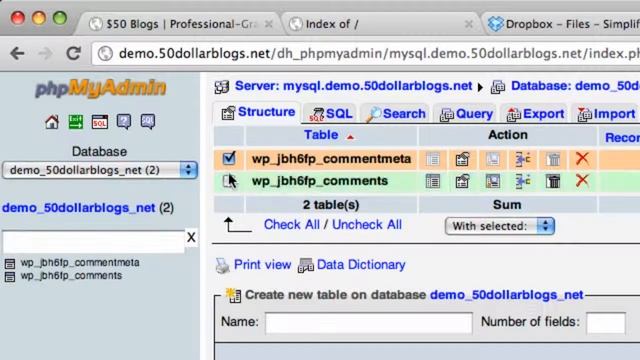The height and width of the screenshot is (360, 640).
Task: Browse the wp_jbh6fp_commentmeta table
Action: point(433,159)
